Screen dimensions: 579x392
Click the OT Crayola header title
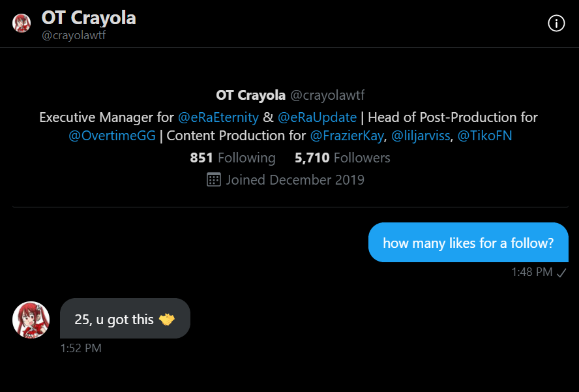[x=89, y=18]
